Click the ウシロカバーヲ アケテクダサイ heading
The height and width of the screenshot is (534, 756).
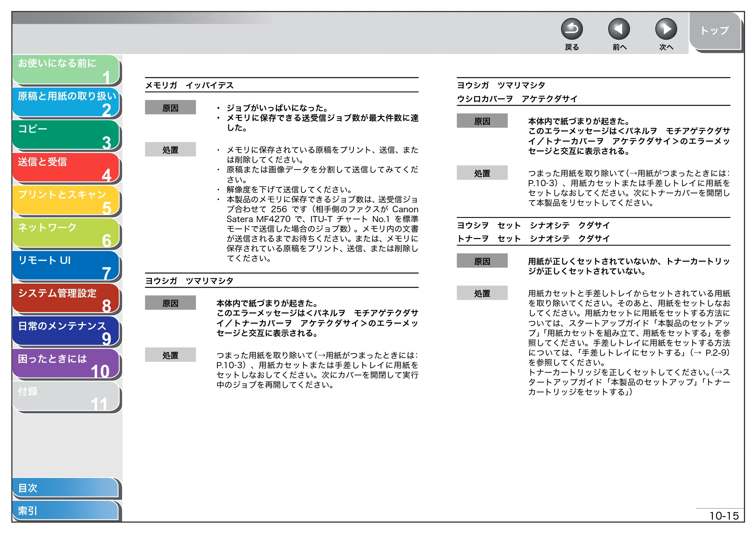(x=517, y=99)
